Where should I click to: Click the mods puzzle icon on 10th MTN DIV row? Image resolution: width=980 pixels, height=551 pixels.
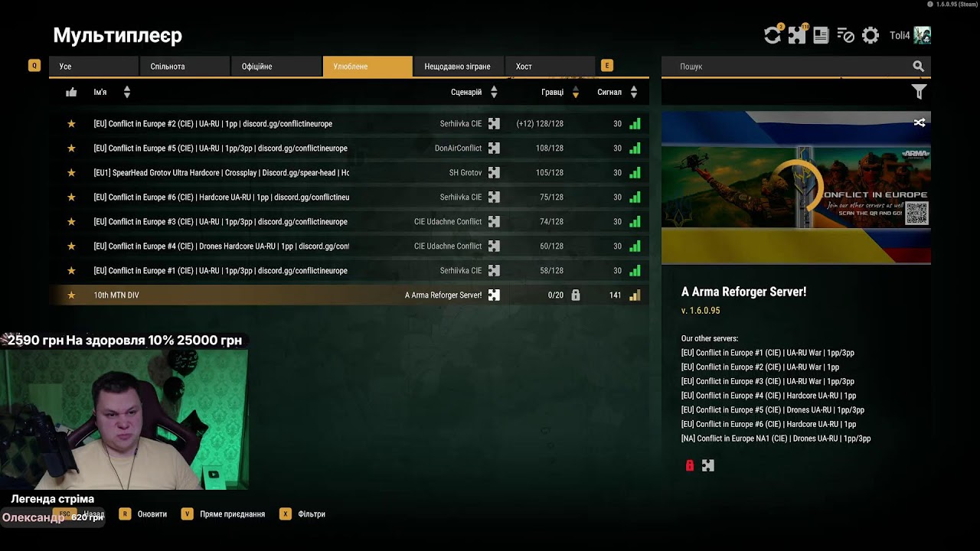point(494,295)
